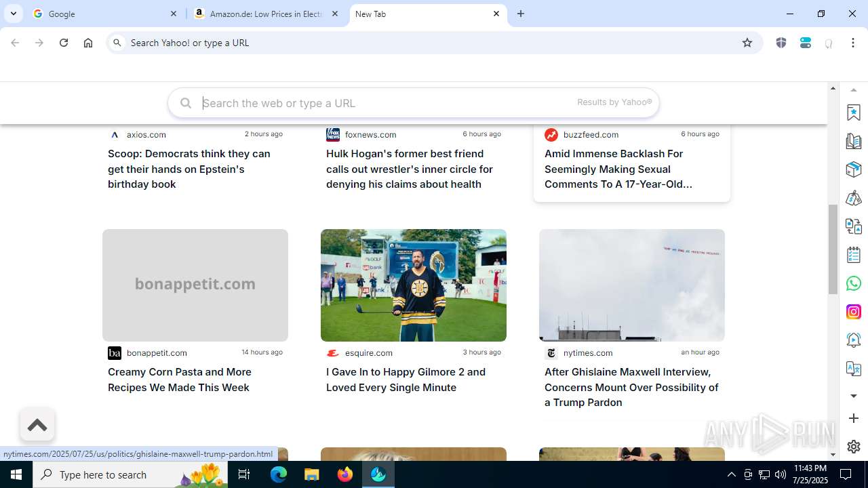
Task: Open the package box sidebar icon
Action: (854, 169)
